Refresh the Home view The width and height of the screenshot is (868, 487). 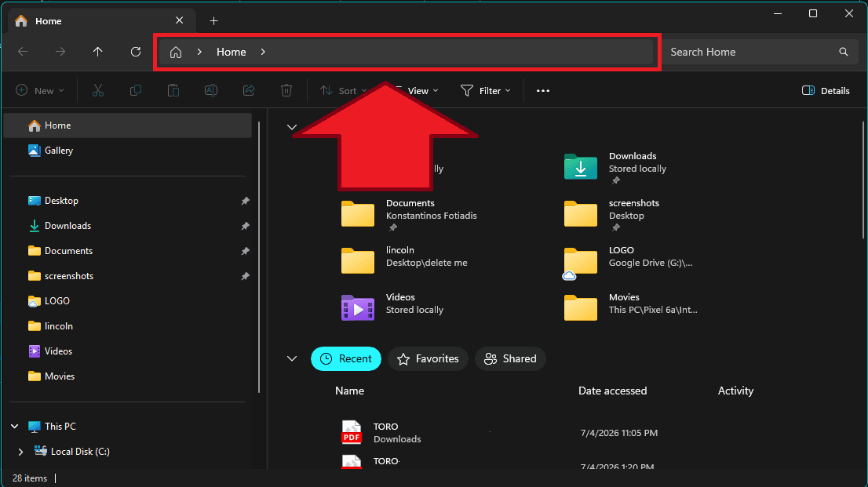(136, 52)
